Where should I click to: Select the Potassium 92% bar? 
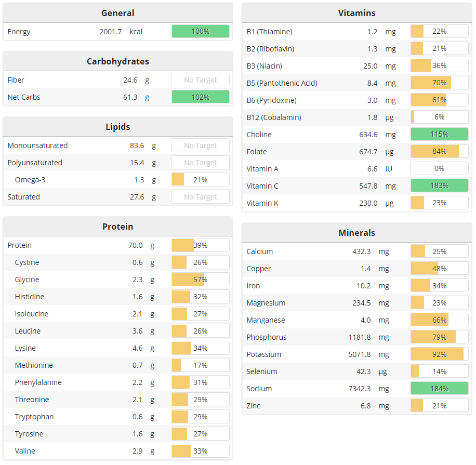pyautogui.click(x=439, y=354)
